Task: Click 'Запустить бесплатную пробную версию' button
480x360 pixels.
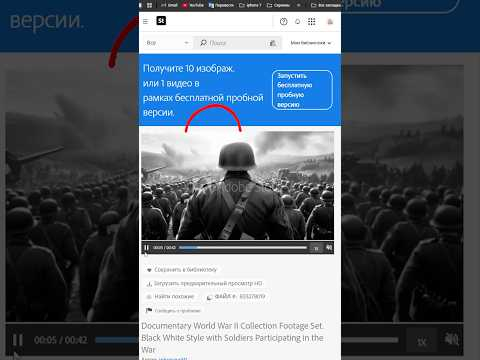Action: (x=302, y=90)
